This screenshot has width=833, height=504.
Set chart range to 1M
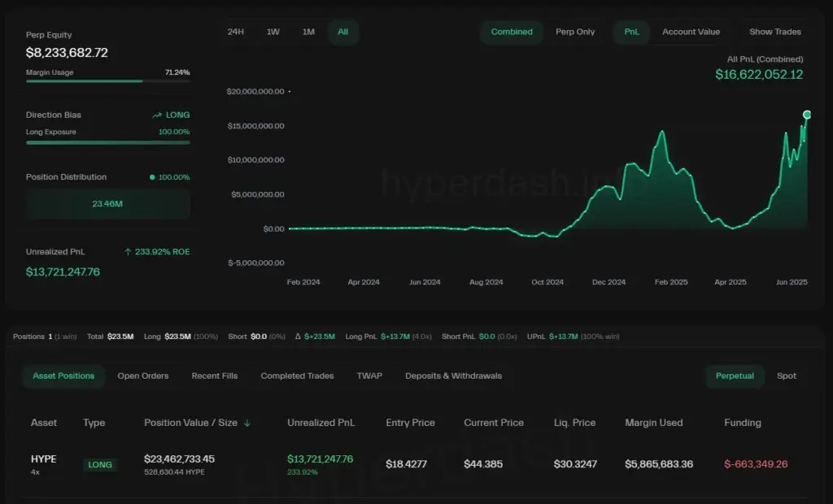[308, 32]
